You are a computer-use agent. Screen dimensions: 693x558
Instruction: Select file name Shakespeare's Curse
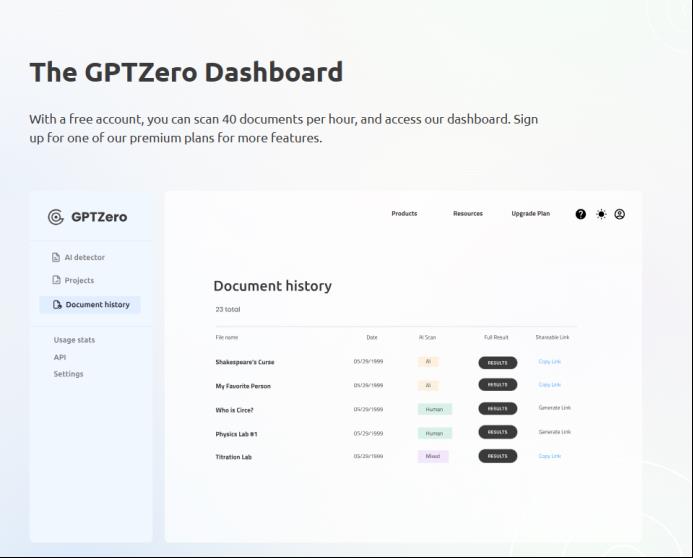pyautogui.click(x=245, y=362)
